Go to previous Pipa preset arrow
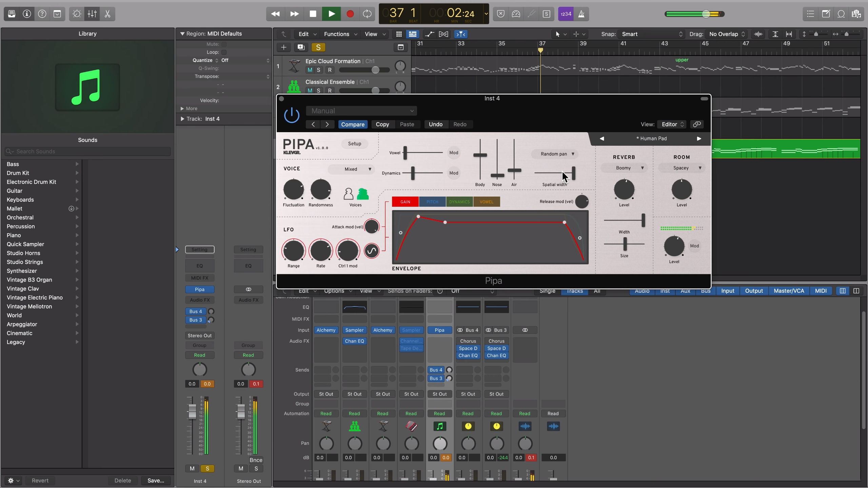The image size is (868, 488). pyautogui.click(x=602, y=139)
